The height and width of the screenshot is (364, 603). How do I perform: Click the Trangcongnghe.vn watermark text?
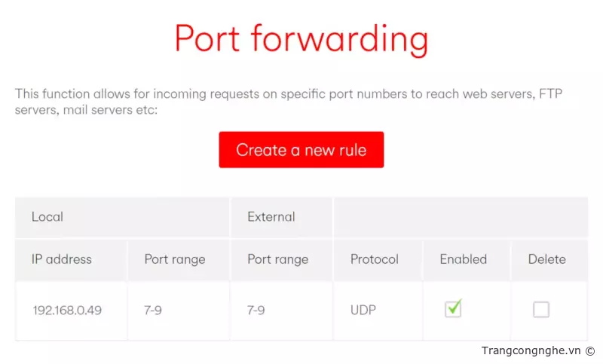[x=531, y=351]
